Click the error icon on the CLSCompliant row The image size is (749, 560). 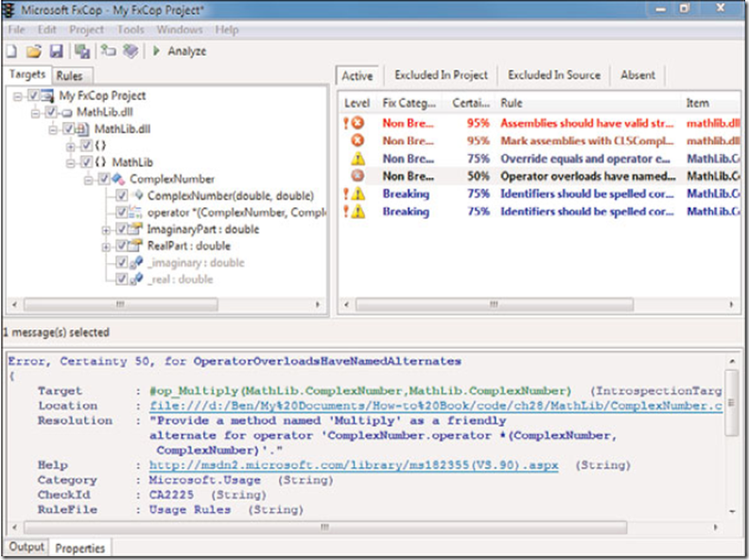pyautogui.click(x=357, y=141)
